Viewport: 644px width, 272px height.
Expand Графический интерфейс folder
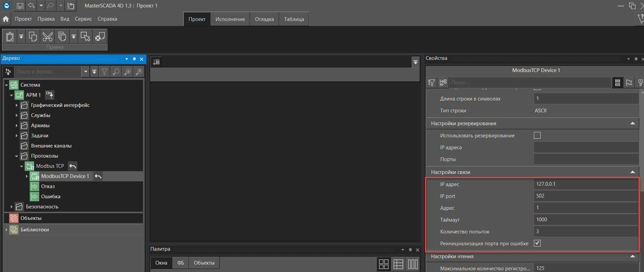coord(17,105)
